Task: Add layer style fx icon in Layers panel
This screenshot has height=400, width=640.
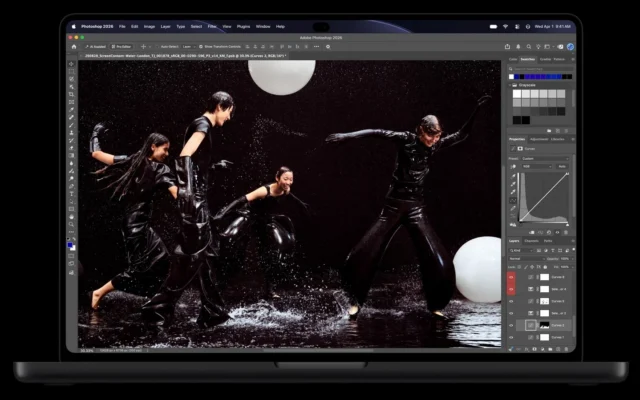Action: 527,349
